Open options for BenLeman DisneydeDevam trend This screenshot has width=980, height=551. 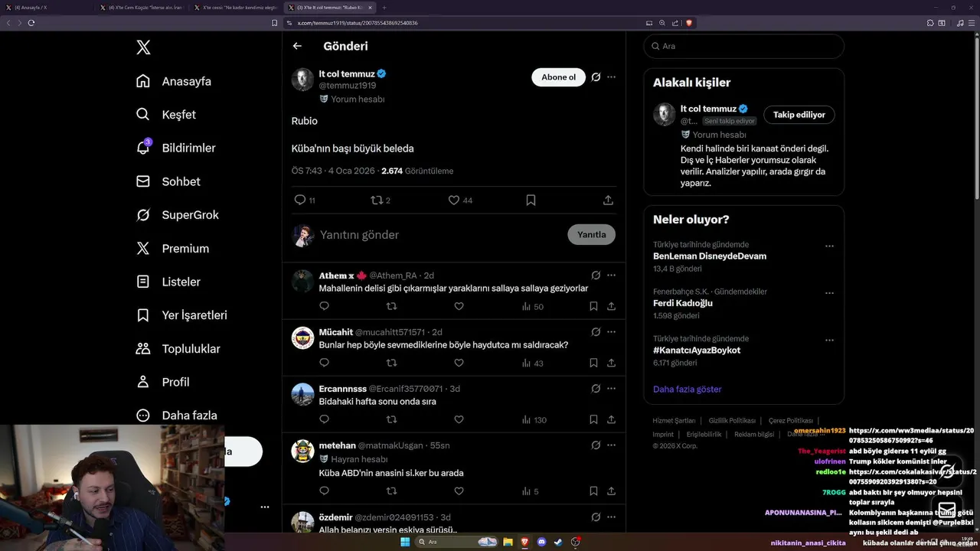(829, 246)
